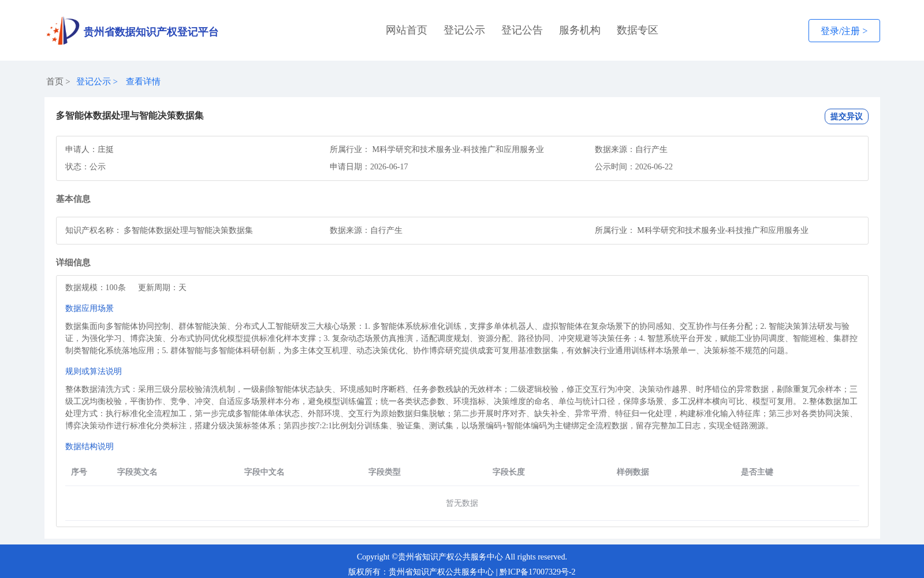924x578 pixels.
Task: Click the 基本信息 section heading
Action: click(x=73, y=199)
